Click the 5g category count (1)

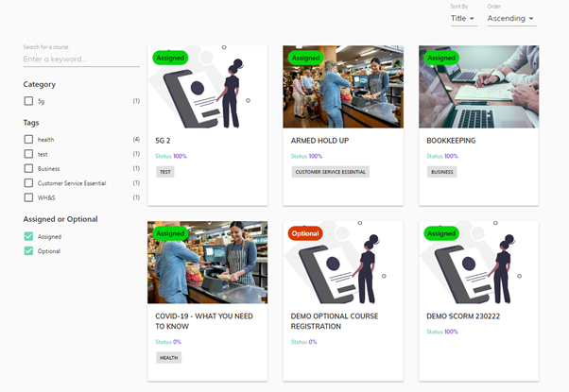click(136, 101)
